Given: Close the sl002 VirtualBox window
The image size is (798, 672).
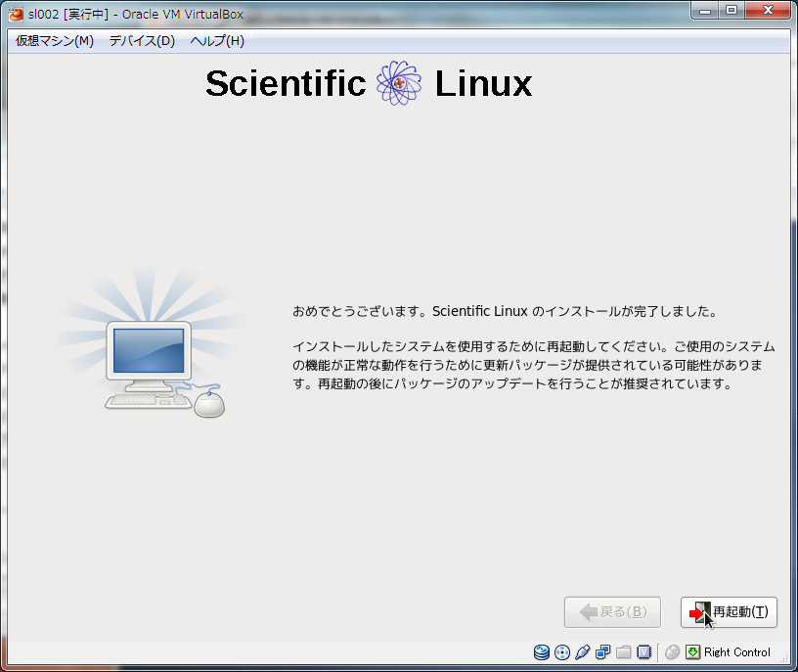Looking at the screenshot, I should point(768,11).
